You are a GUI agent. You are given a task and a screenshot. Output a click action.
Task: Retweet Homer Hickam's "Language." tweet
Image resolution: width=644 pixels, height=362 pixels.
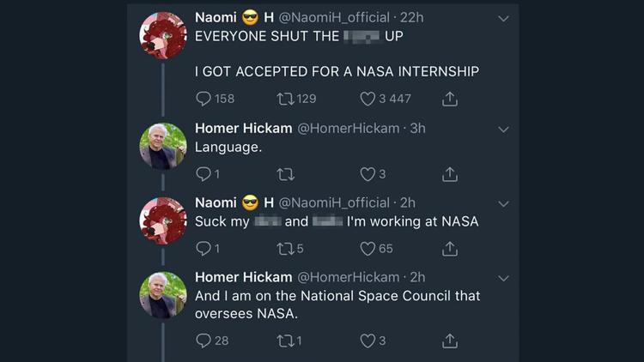point(284,174)
